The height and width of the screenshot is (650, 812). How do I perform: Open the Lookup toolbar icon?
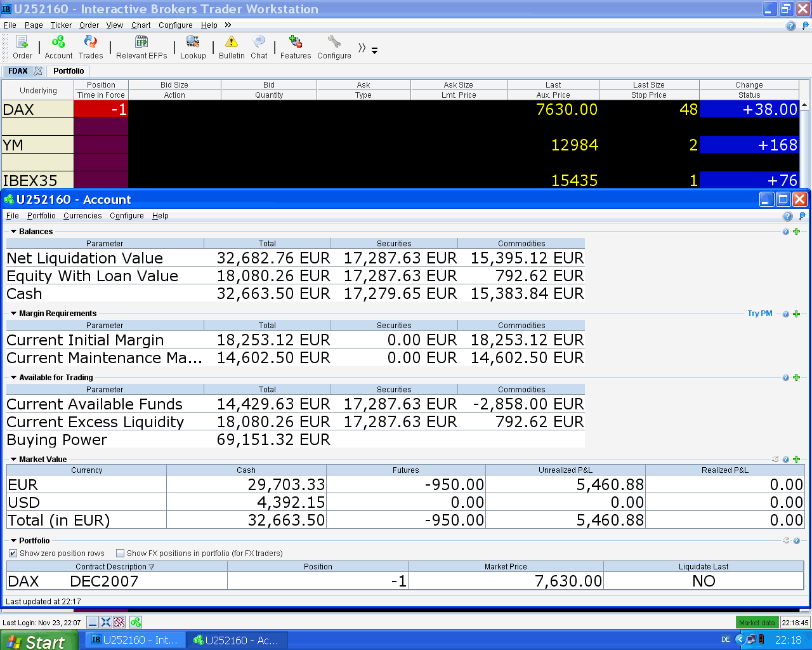point(193,43)
